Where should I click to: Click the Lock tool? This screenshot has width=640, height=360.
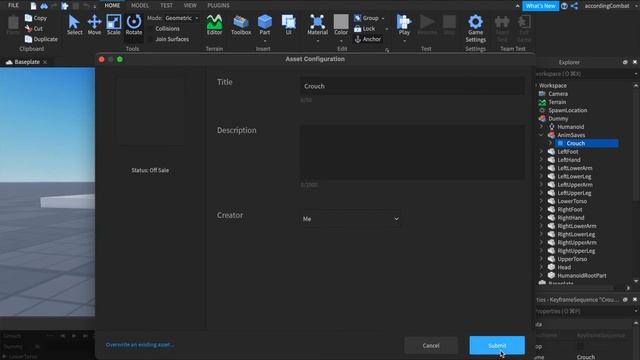[364, 29]
